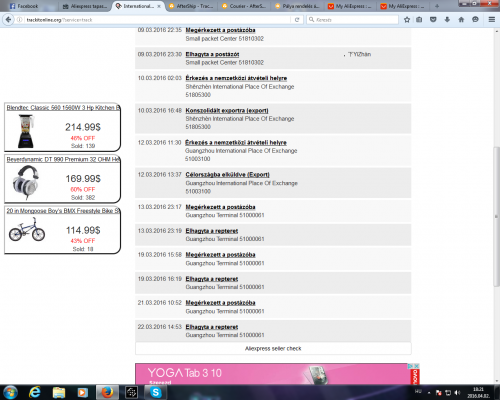Open the chat smiley icon in toolbar
This screenshot has width=500, height=400.
click(475, 20)
